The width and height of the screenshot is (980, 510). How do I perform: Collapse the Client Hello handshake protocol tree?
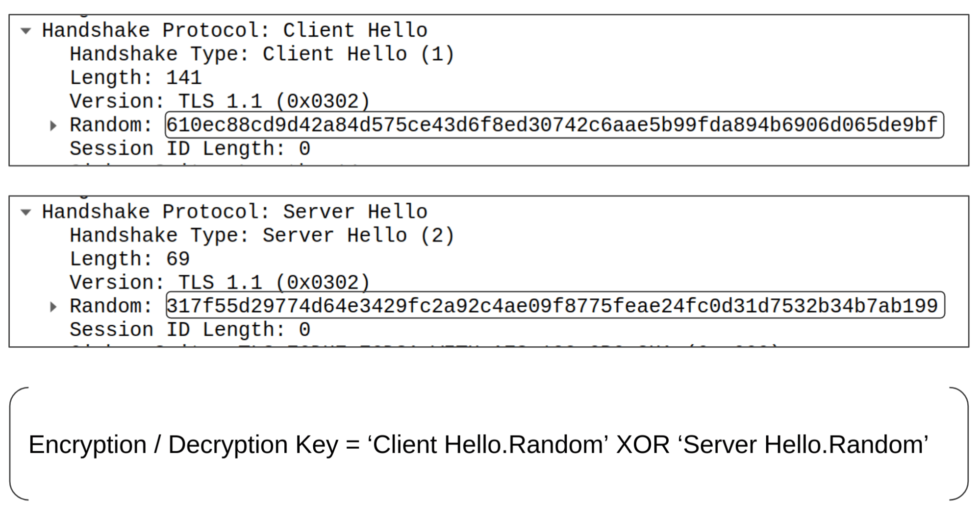pyautogui.click(x=26, y=31)
